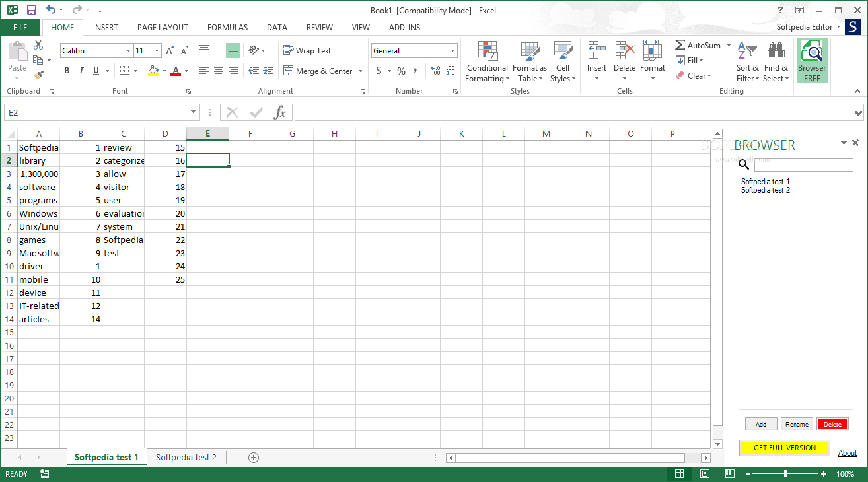Open the Sort & Filter menu
The height and width of the screenshot is (482, 868).
pos(748,63)
